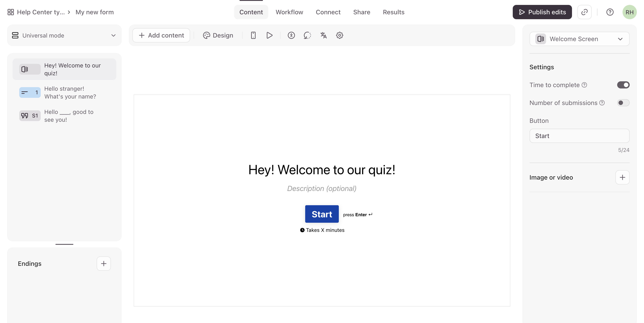Click Time to complete help icon
Screen dimensions: 644x323
(584, 85)
